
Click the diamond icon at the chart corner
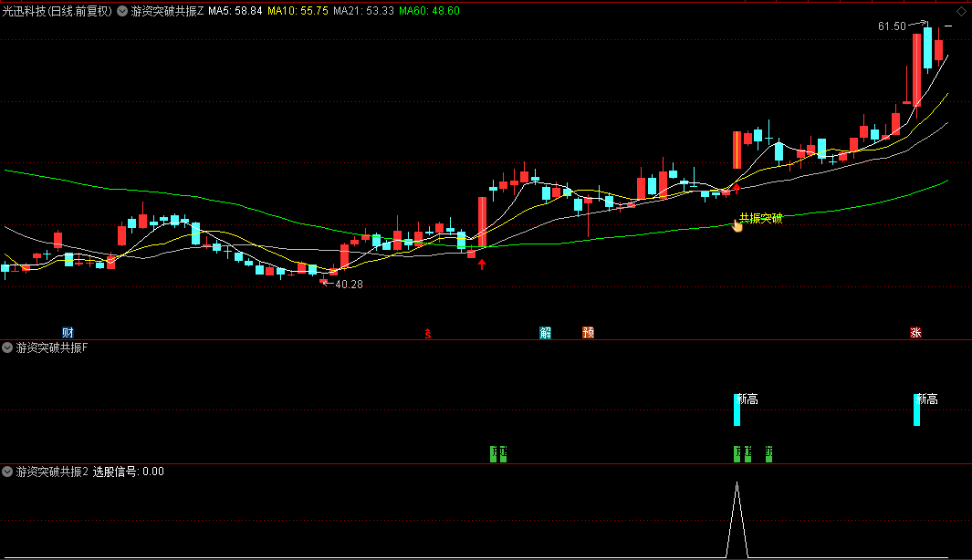click(x=961, y=12)
